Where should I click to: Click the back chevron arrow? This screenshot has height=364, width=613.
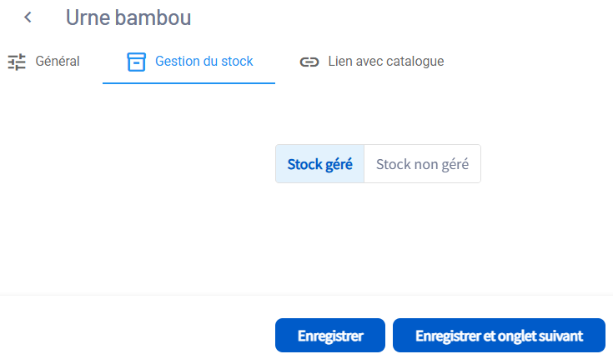(x=28, y=17)
